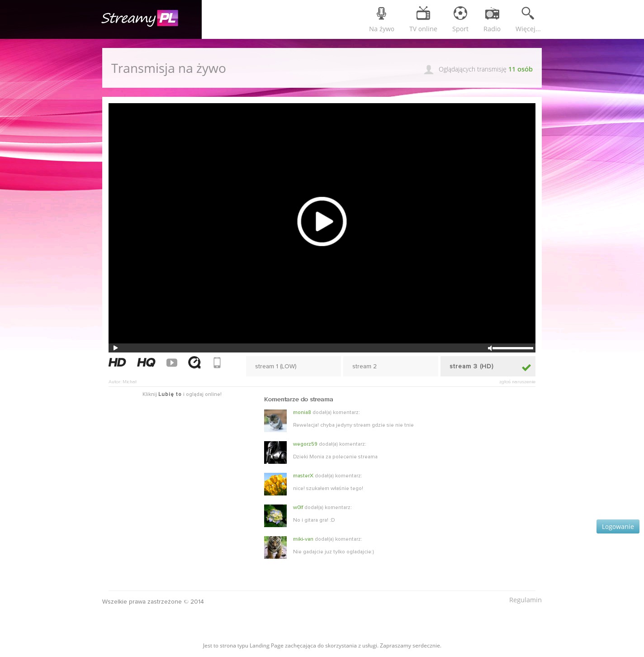The height and width of the screenshot is (657, 644).
Task: Click the QuickTime player icon
Action: tap(194, 362)
